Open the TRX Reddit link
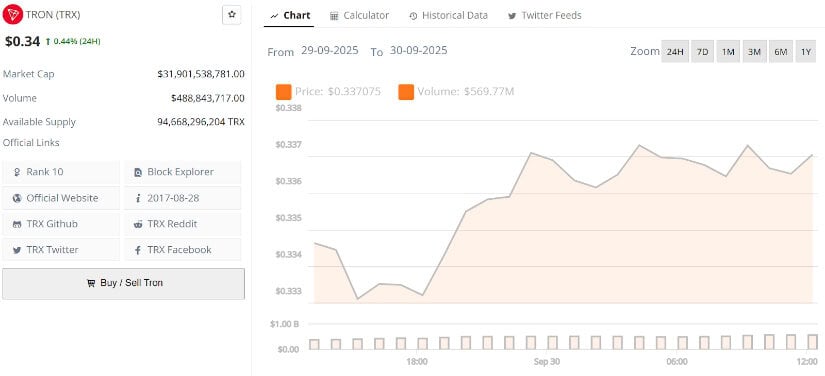Viewport: 825px width, 376px height. [183, 224]
